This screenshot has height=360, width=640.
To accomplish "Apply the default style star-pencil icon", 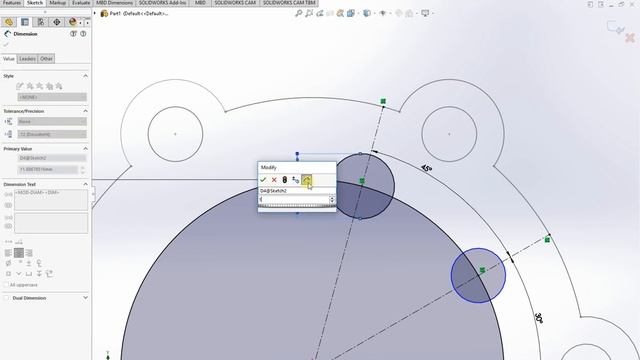I will (x=20, y=86).
